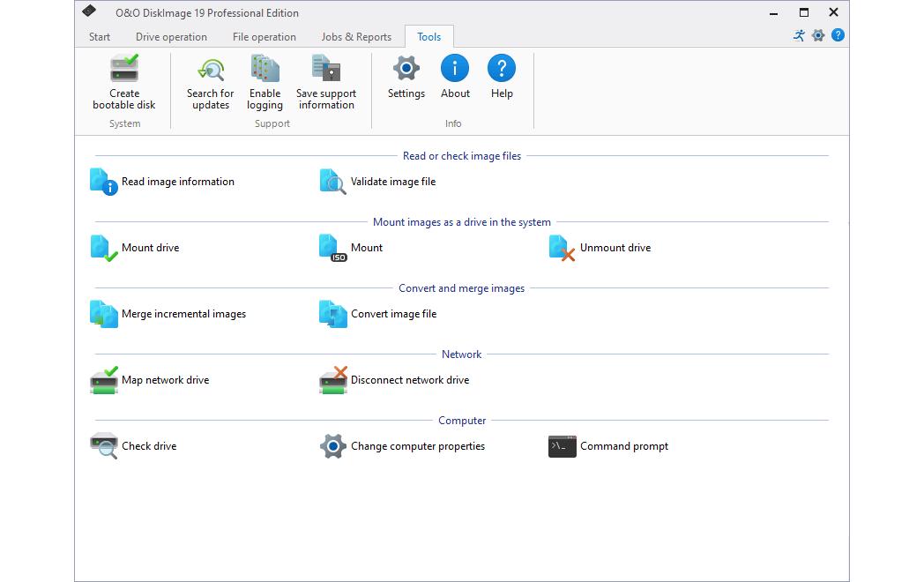Image resolution: width=924 pixels, height=582 pixels.
Task: Click Change computer properties text
Action: [418, 446]
